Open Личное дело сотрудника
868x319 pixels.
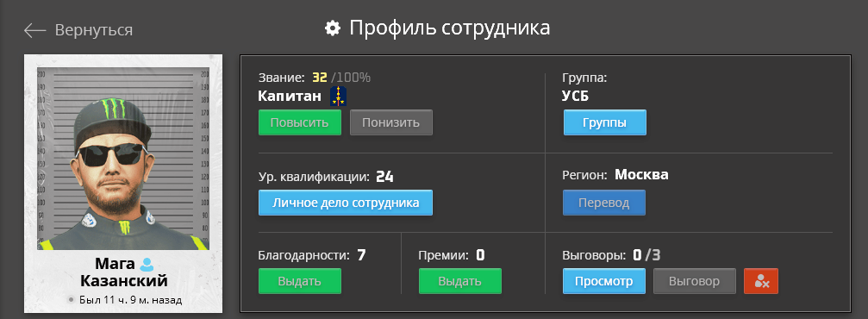346,203
